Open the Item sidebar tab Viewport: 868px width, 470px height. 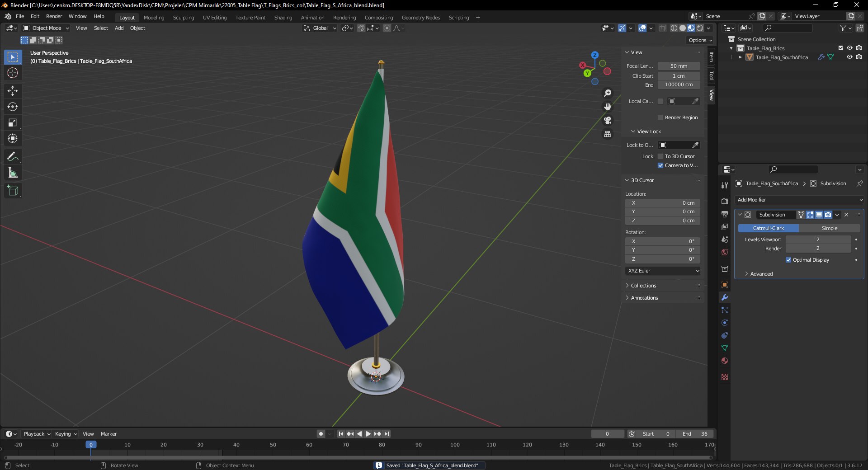click(711, 57)
